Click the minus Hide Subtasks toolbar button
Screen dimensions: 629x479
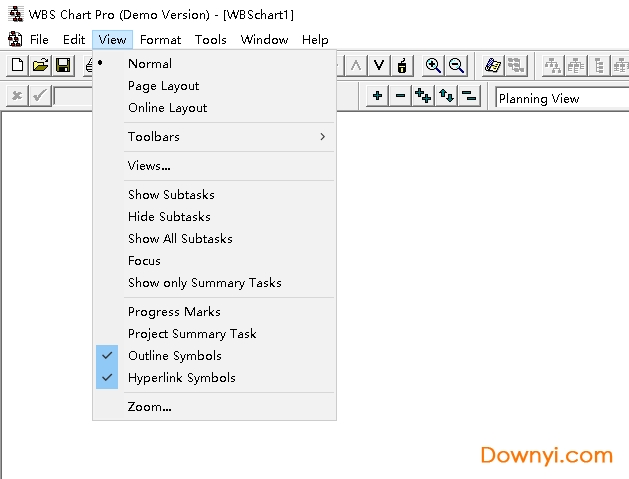pyautogui.click(x=400, y=96)
